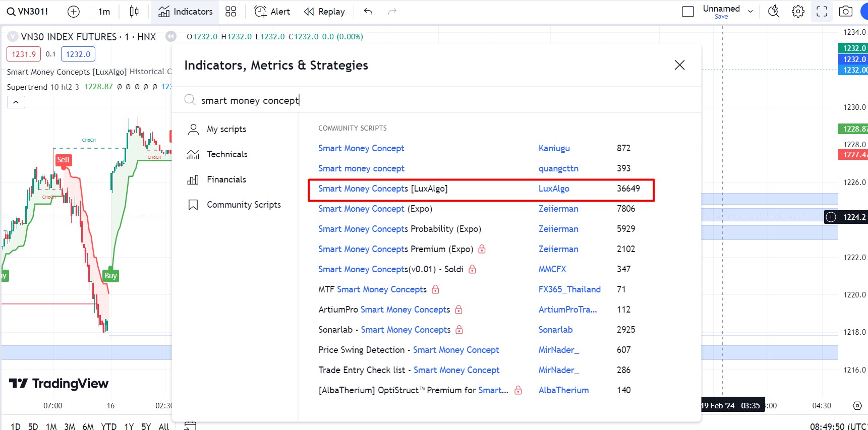Screen dimensions: 868x430
Task: Expand the Unnamed layout dropdown arrow
Action: pyautogui.click(x=750, y=12)
